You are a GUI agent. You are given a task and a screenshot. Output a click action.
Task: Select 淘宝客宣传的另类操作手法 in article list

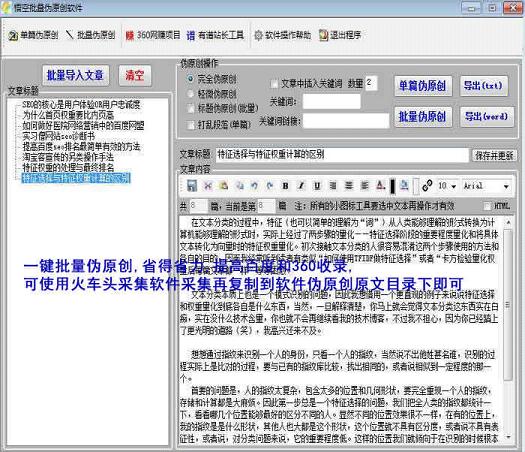pyautogui.click(x=68, y=157)
